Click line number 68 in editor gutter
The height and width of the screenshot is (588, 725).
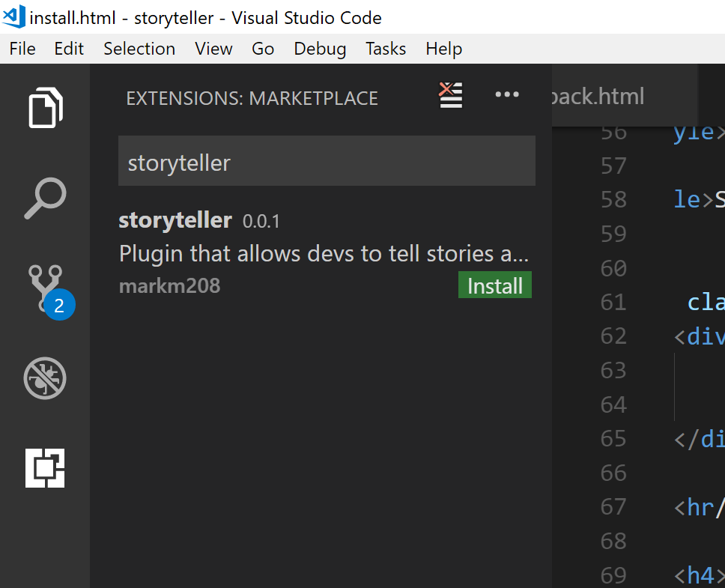(x=613, y=541)
